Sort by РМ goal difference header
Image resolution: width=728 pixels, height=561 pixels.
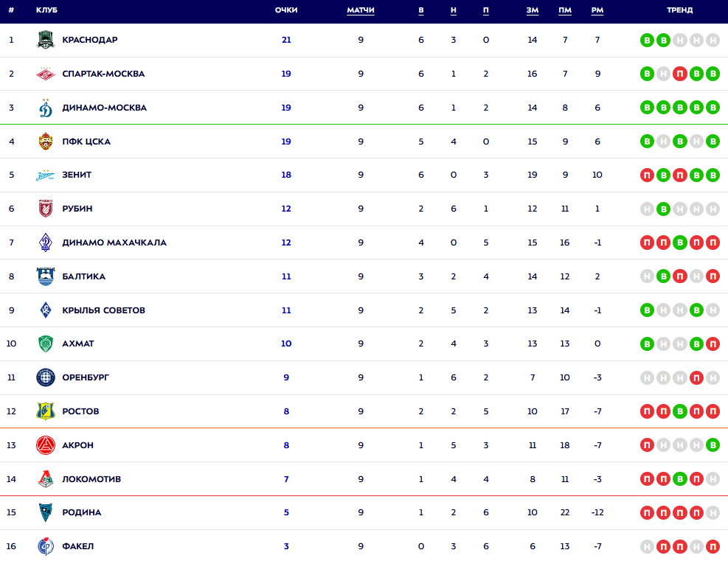coord(597,10)
